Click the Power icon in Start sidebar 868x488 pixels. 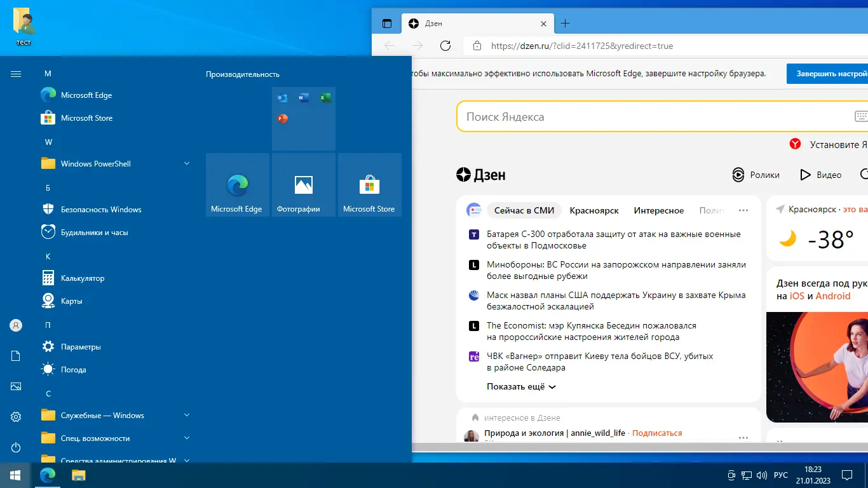tap(16, 447)
